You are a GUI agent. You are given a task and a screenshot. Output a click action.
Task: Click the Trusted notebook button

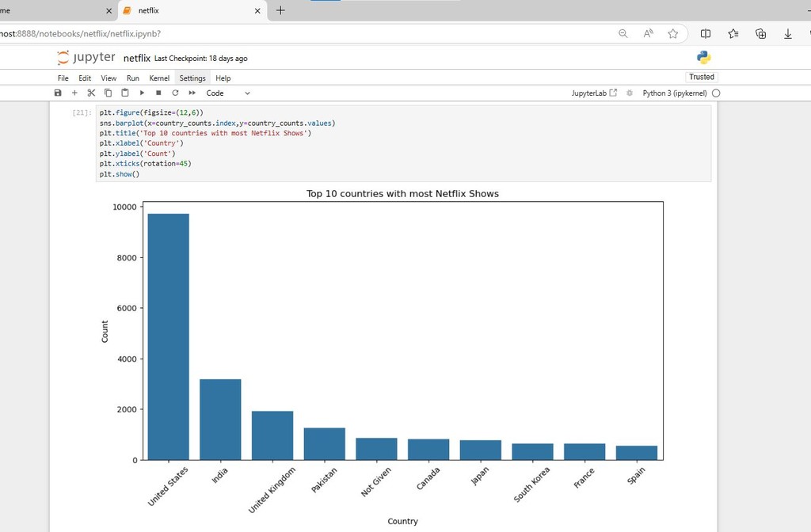point(702,77)
